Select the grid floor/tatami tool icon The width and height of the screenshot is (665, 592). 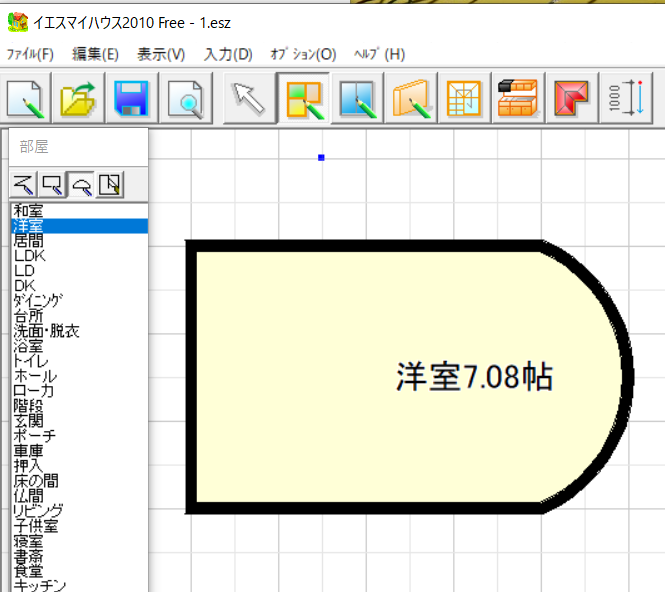[465, 98]
